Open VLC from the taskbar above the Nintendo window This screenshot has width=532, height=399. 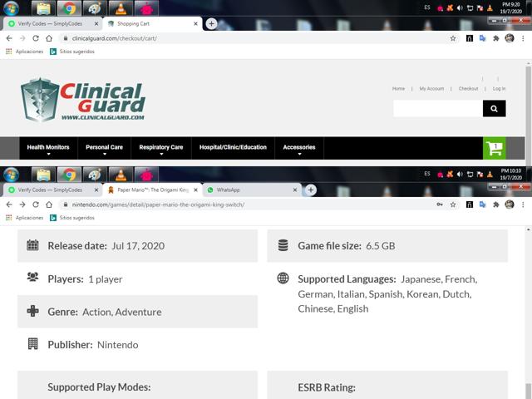(x=121, y=175)
